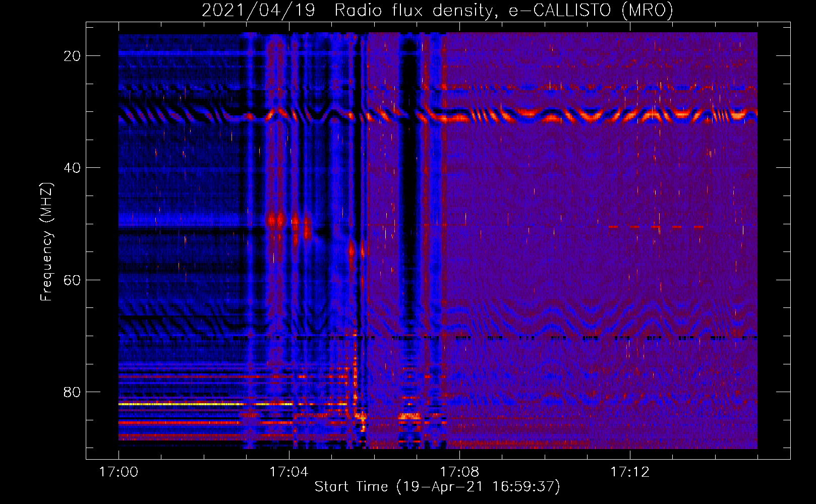Select the '80' frequency axis label

(x=72, y=392)
